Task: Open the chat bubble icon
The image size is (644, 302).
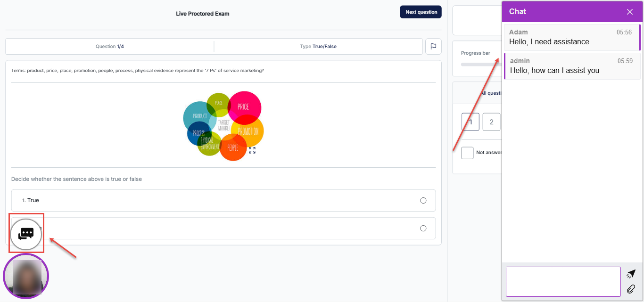Action: pos(26,234)
